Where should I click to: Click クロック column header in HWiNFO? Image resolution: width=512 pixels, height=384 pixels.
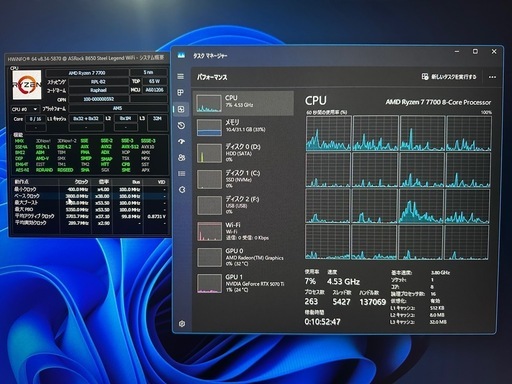(x=81, y=182)
